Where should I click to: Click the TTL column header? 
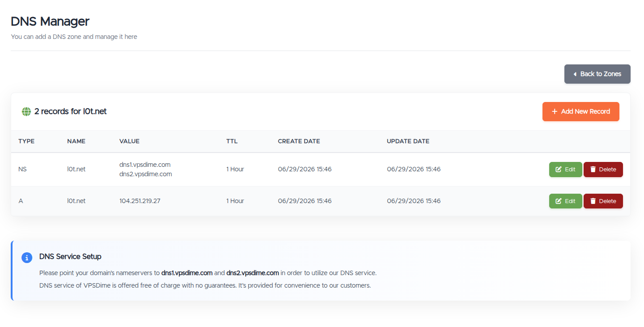click(232, 141)
